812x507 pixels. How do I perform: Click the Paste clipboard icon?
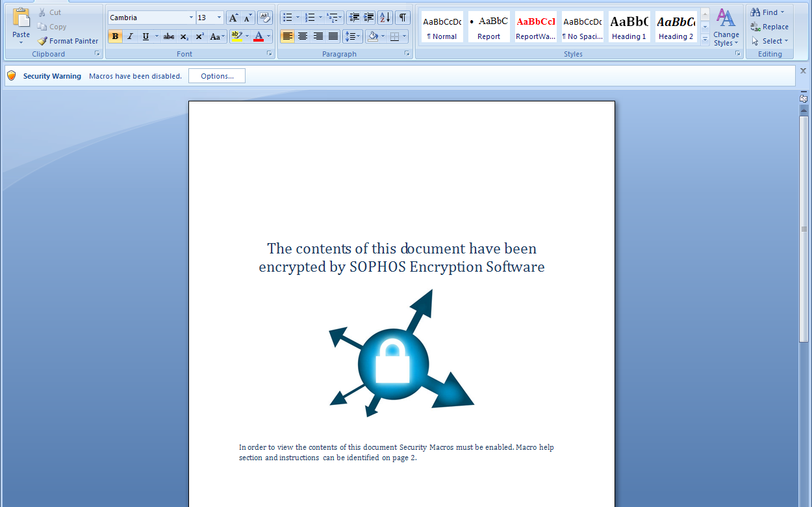(21, 18)
